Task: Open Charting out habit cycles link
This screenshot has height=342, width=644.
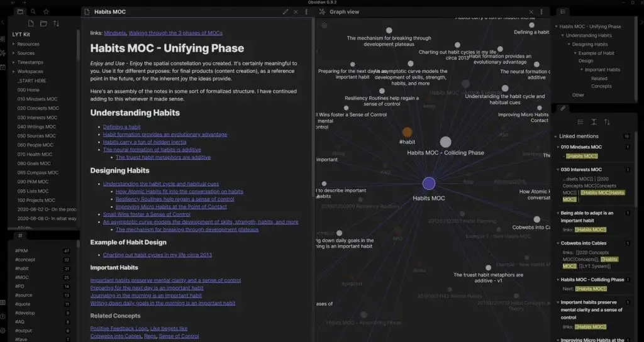Action: click(x=157, y=255)
